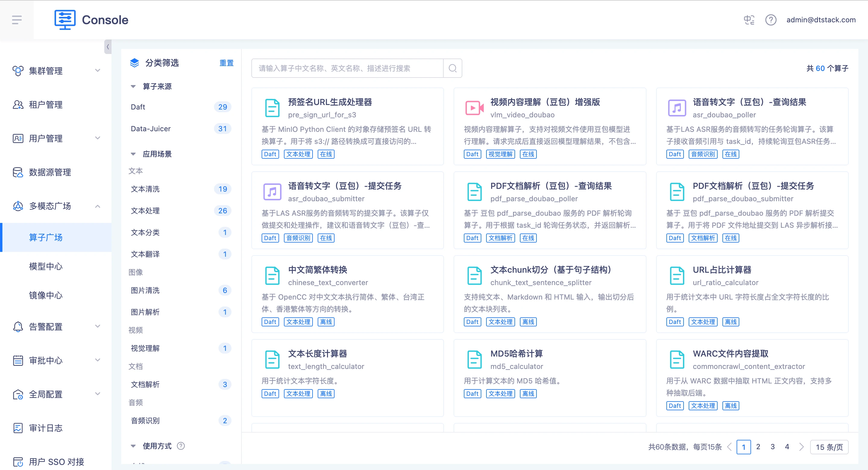Click the music icon of 语音转文字-查询结果 card
868x470 pixels.
click(677, 108)
